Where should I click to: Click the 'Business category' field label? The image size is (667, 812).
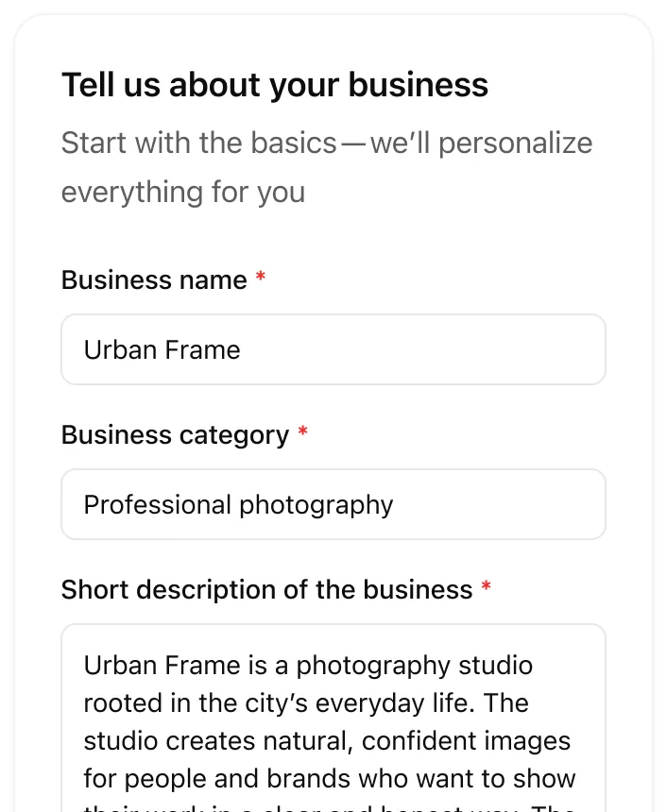(x=175, y=435)
